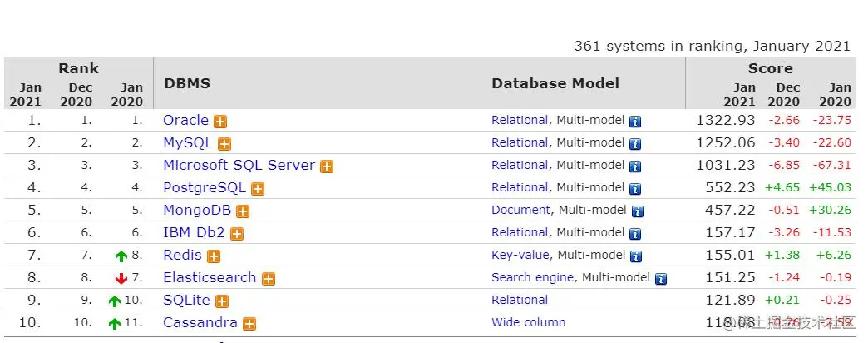Click the info icon in Oracle's row

[635, 122]
